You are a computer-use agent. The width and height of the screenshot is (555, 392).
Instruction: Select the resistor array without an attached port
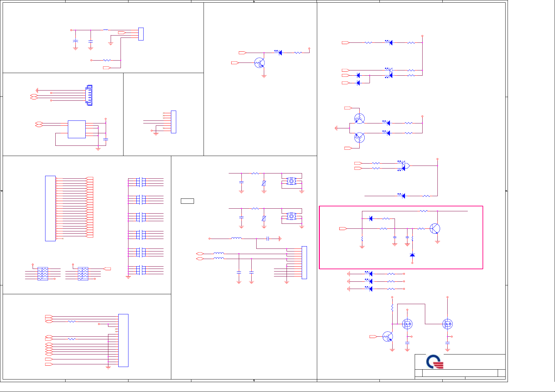(x=43, y=274)
